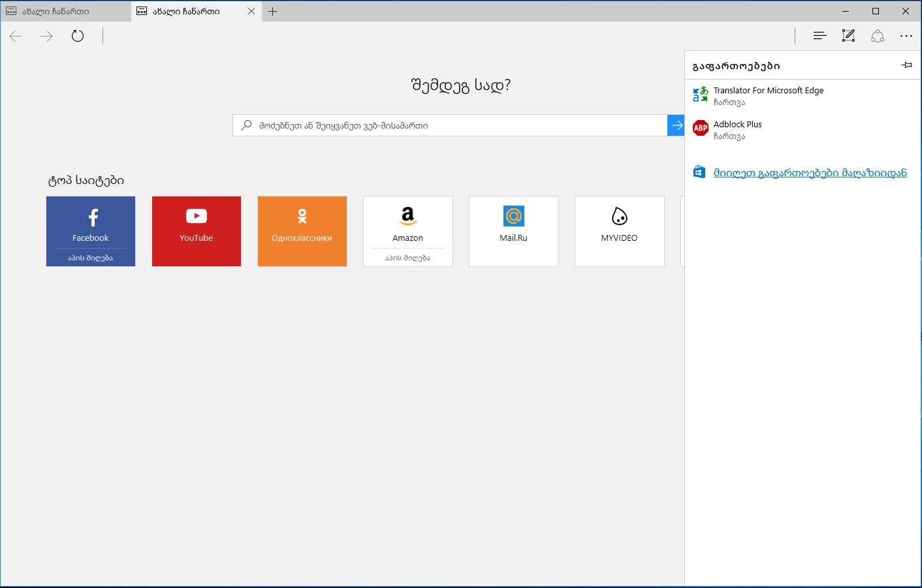Click the Back navigation arrow
922x588 pixels.
(x=15, y=36)
